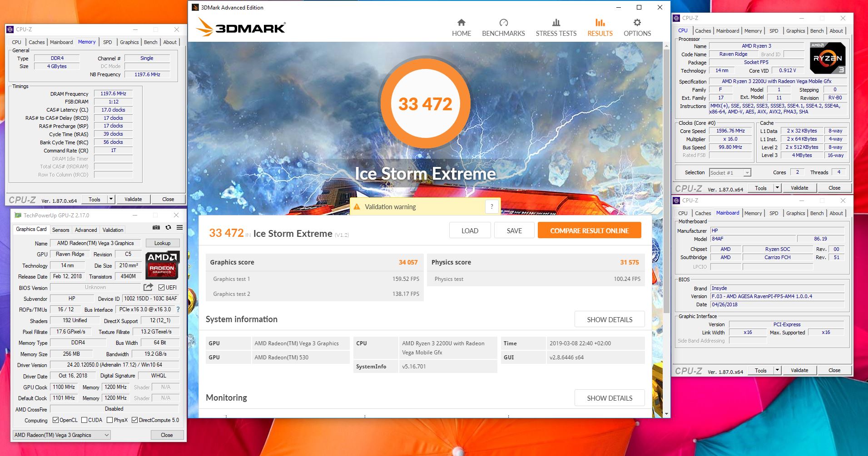The width and height of the screenshot is (868, 456).
Task: Click CPU-Z Mainboard window title icon
Action: (x=677, y=200)
